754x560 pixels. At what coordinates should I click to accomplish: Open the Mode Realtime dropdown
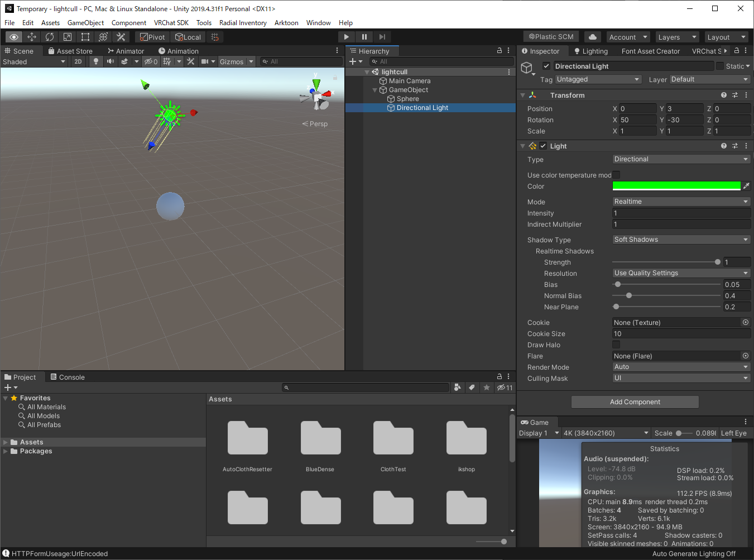pos(681,202)
